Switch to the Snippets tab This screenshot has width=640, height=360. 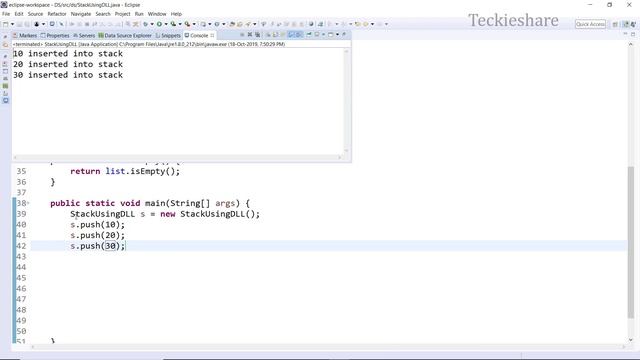pos(168,36)
